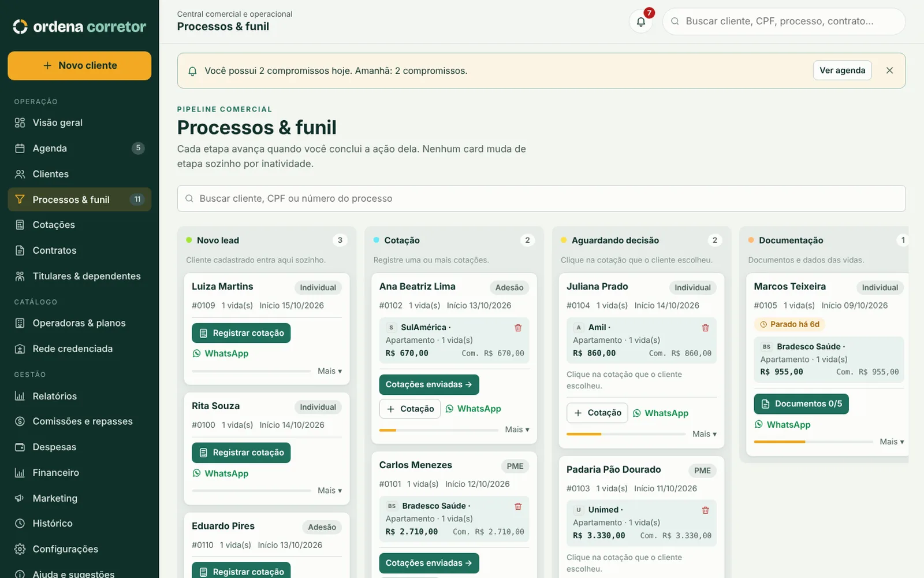
Task: Open Relatórios page
Action: pyautogui.click(x=80, y=396)
